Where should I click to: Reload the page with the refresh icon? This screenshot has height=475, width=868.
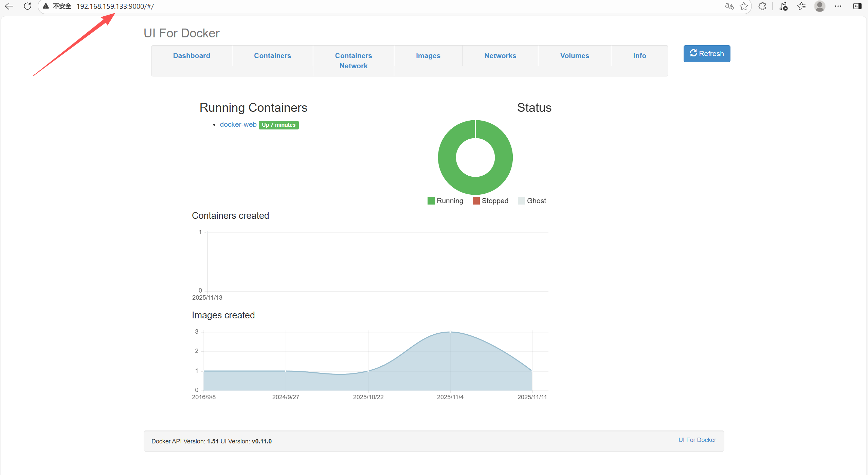[x=28, y=6]
